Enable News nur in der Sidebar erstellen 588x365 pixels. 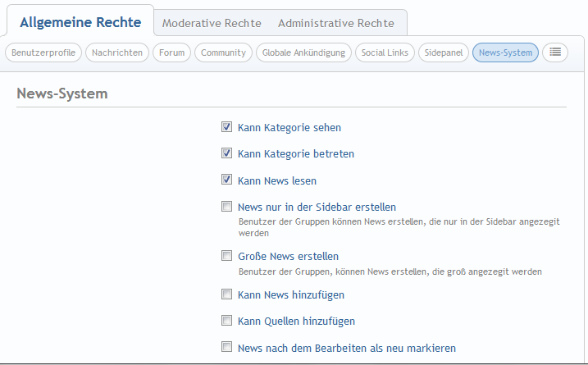(226, 207)
